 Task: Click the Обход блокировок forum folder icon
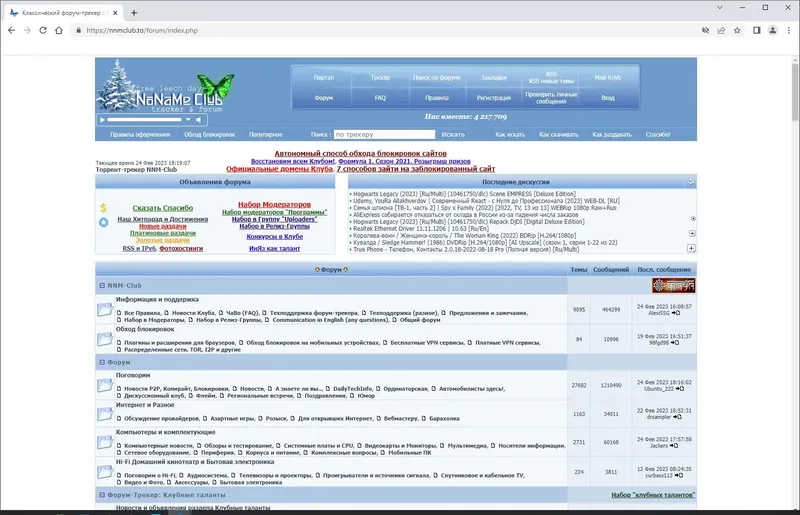[105, 339]
